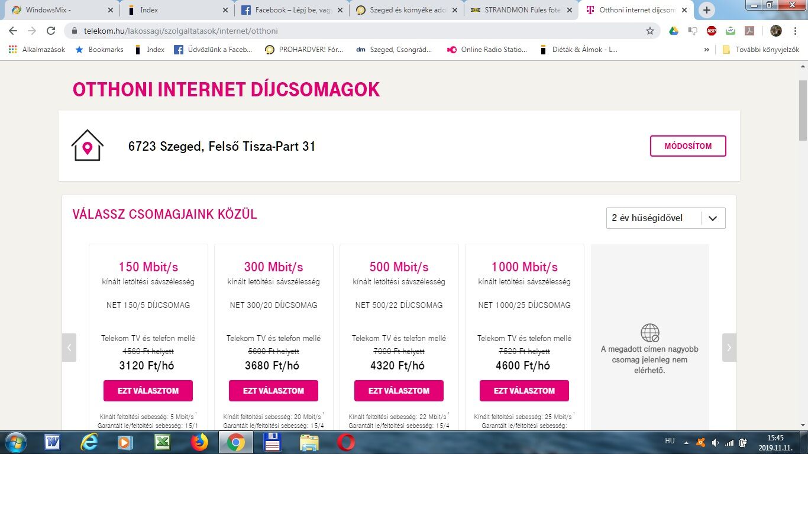Click the page vertical scrollbar thumb
The width and height of the screenshot is (808, 532).
(803, 111)
